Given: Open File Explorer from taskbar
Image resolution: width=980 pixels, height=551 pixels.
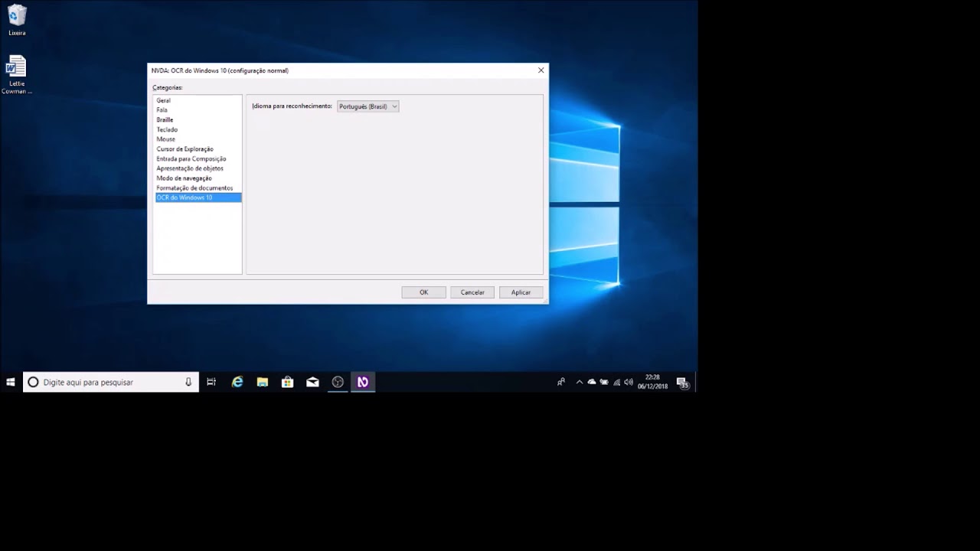Looking at the screenshot, I should tap(263, 382).
